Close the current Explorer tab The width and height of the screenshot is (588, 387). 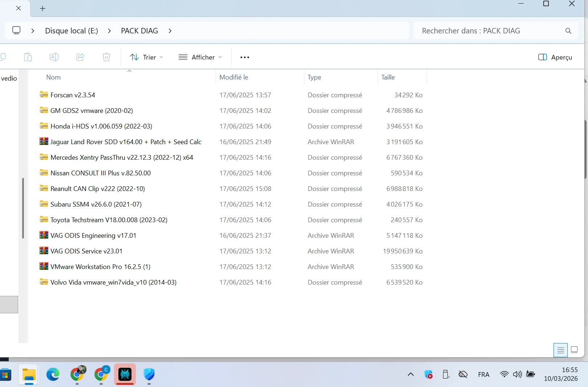click(19, 8)
